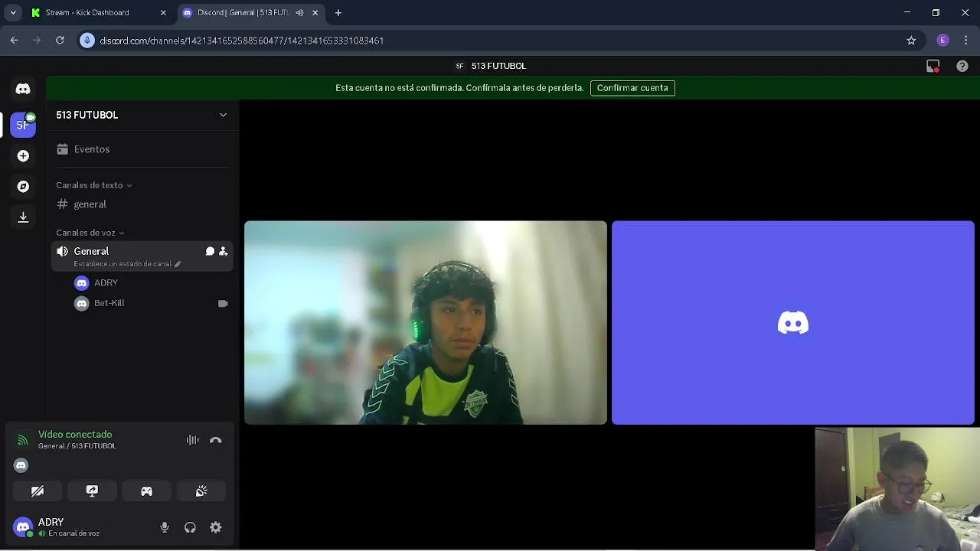The image size is (980, 551).
Task: Reload the page
Action: (60, 41)
